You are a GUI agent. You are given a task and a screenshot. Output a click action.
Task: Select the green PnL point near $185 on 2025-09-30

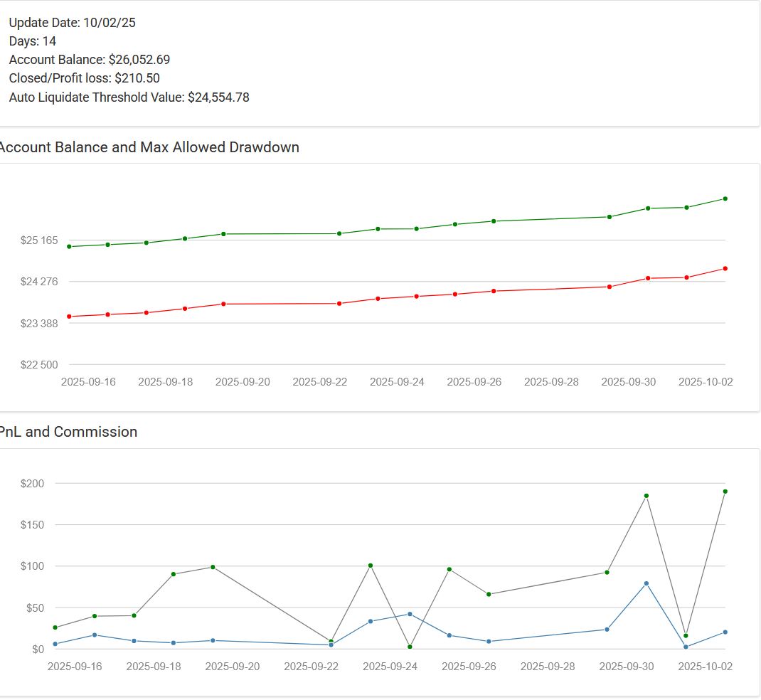[x=646, y=496]
